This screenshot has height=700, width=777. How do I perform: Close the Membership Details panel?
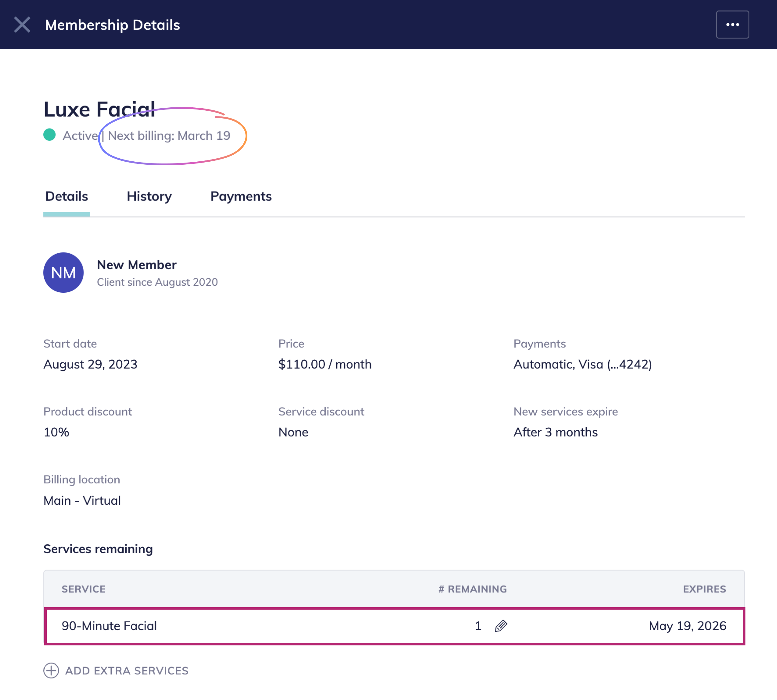tap(22, 25)
